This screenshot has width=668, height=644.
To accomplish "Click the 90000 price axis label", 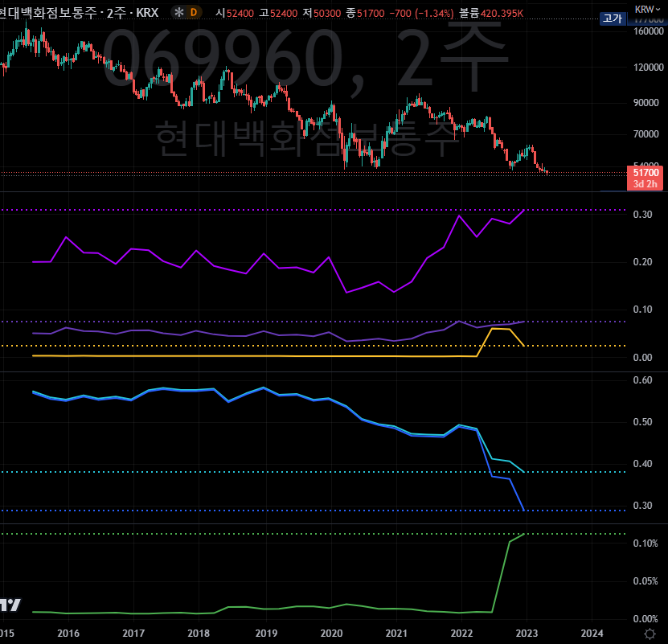I will coord(645,102).
